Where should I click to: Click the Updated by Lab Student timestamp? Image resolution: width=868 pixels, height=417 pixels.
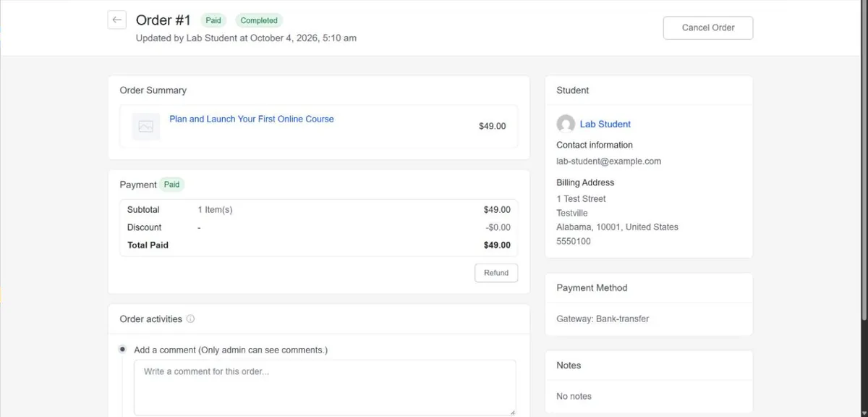[x=246, y=38]
